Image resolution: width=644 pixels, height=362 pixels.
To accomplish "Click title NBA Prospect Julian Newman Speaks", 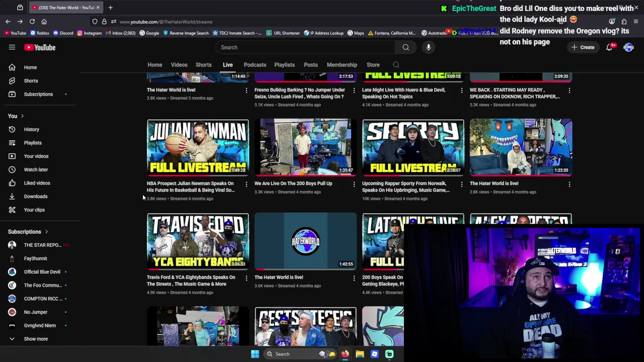I will 191,187.
